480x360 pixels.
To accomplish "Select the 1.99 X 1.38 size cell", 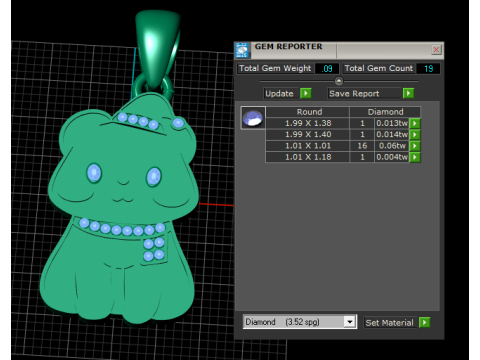I will point(308,123).
